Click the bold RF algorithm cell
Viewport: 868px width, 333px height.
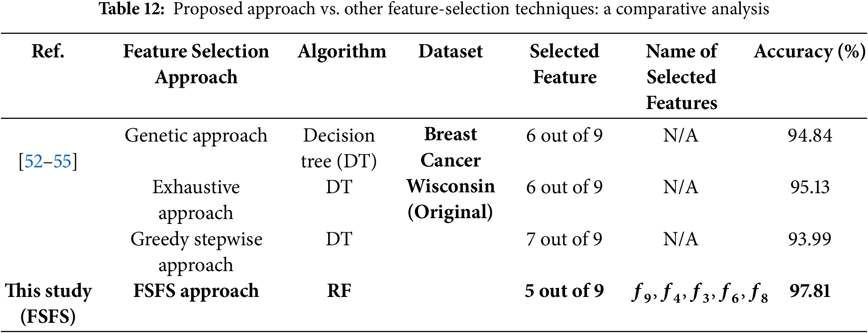[x=339, y=291]
